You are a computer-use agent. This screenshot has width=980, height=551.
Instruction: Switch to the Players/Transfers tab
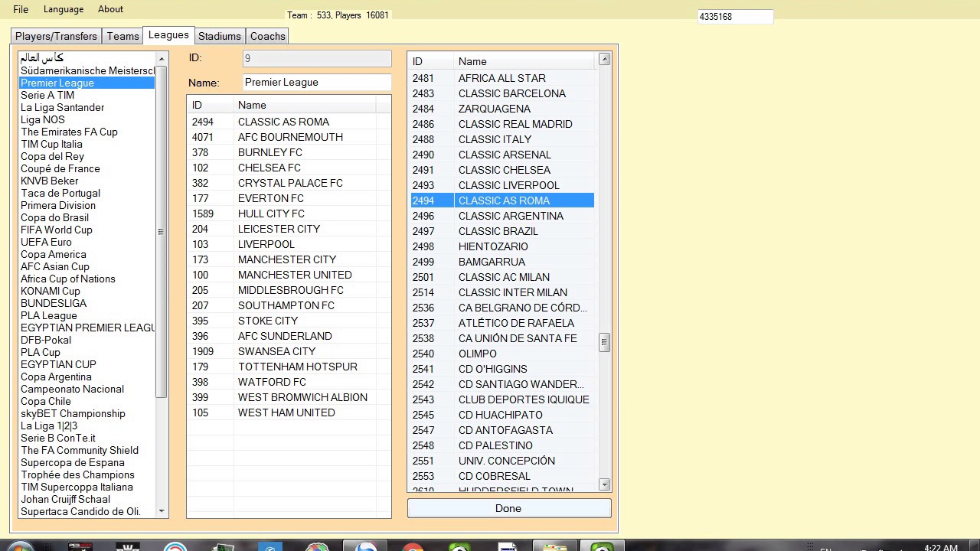pyautogui.click(x=56, y=36)
